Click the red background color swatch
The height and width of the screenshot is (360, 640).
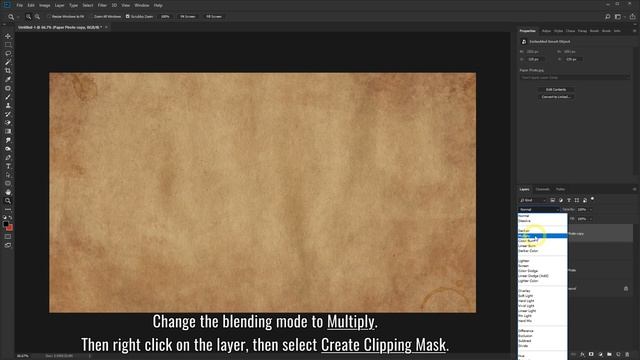pyautogui.click(x=10, y=228)
